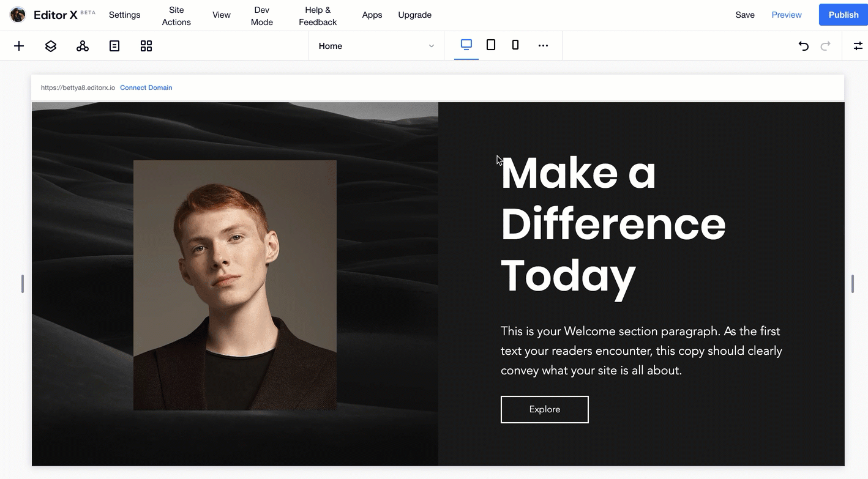Open the Inspector panel toggle icon
The image size is (868, 479).
click(858, 46)
